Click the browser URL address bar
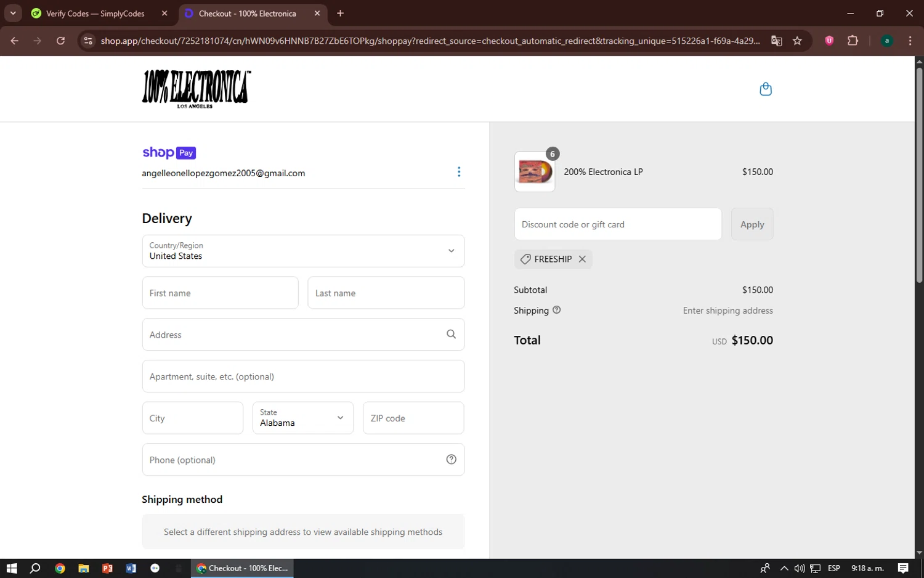The height and width of the screenshot is (578, 924). pyautogui.click(x=430, y=41)
